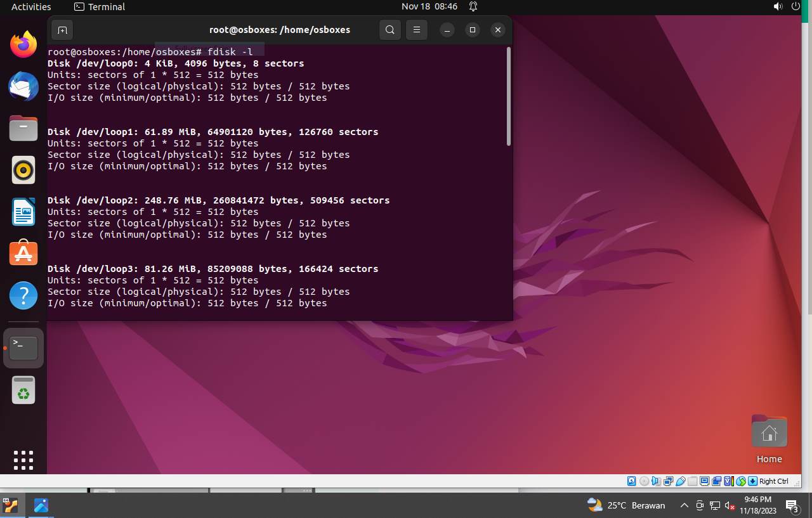Screen dimensions: 812x518
Task: Open Windows notification center with 3 badge
Action: [x=792, y=506]
